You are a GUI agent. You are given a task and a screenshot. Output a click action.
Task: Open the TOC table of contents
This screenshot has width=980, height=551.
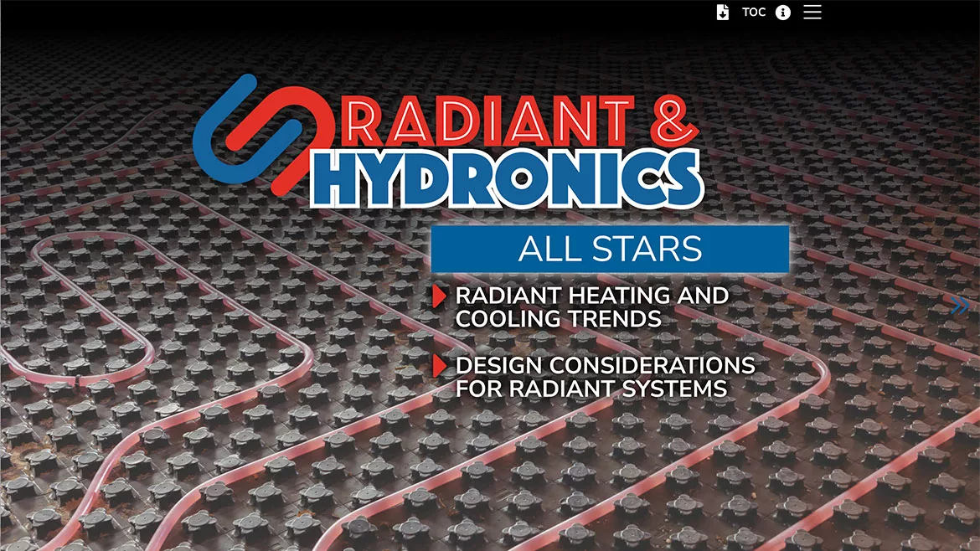click(x=753, y=13)
